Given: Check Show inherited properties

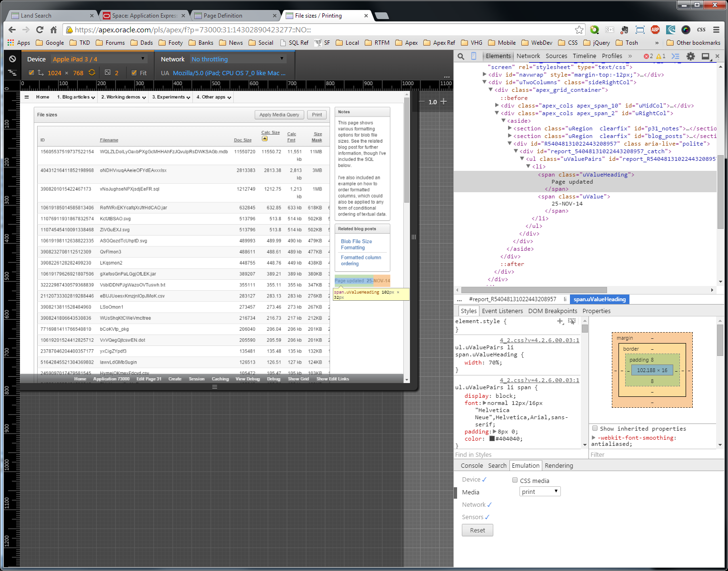Looking at the screenshot, I should pos(595,428).
